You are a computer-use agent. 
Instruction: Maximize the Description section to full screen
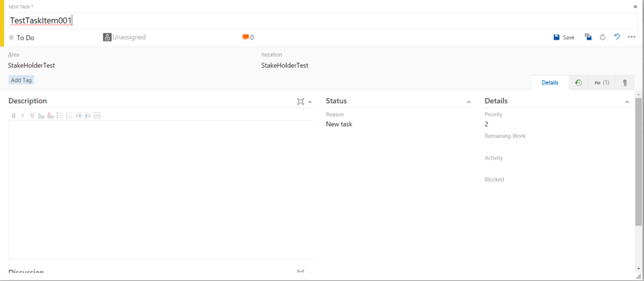coord(300,101)
